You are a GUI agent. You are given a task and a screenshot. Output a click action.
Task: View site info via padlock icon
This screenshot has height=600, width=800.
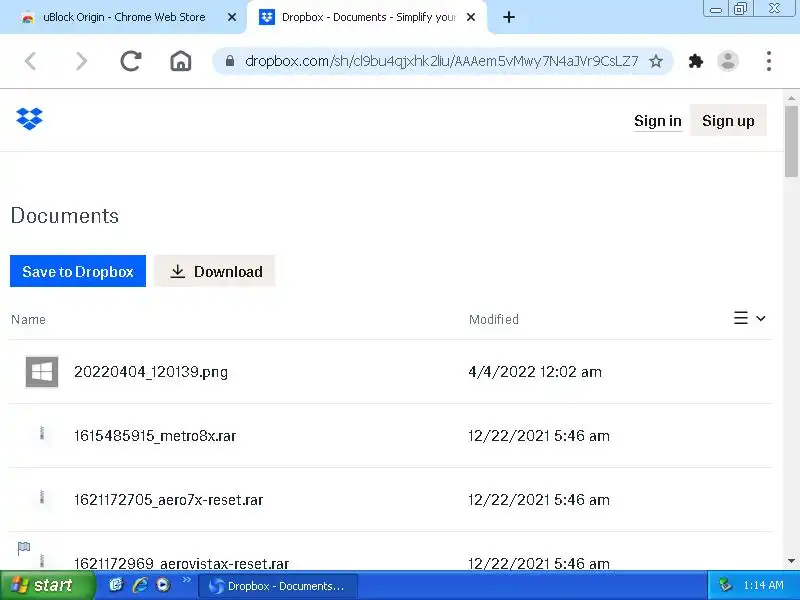coord(230,61)
